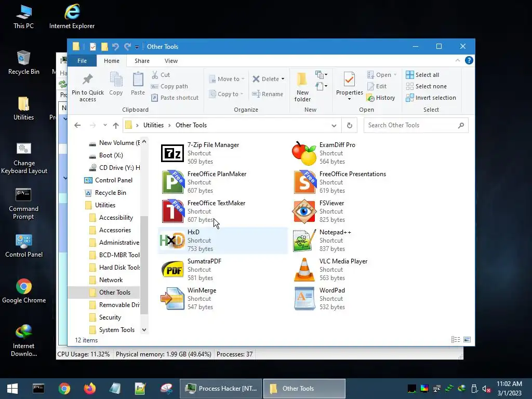Viewport: 532px width, 399px height.
Task: Select the WordPad shortcut icon
Action: coord(304,299)
